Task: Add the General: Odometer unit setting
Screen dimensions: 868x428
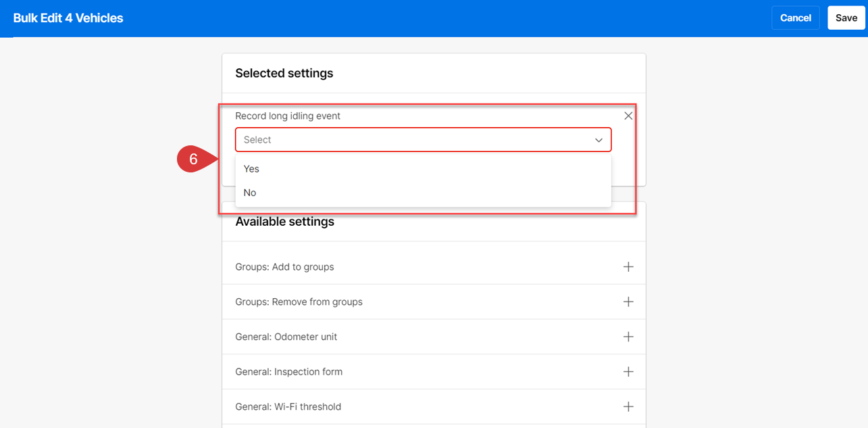Action: coord(628,337)
